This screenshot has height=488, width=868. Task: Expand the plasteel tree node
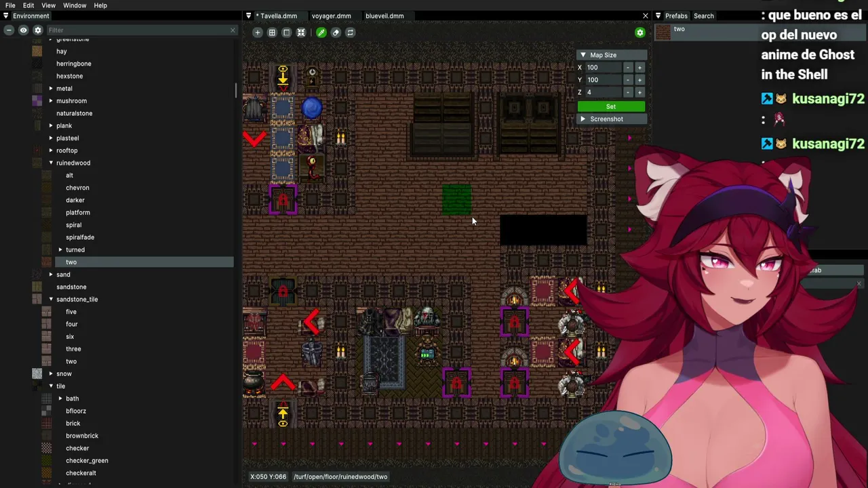pos(51,138)
